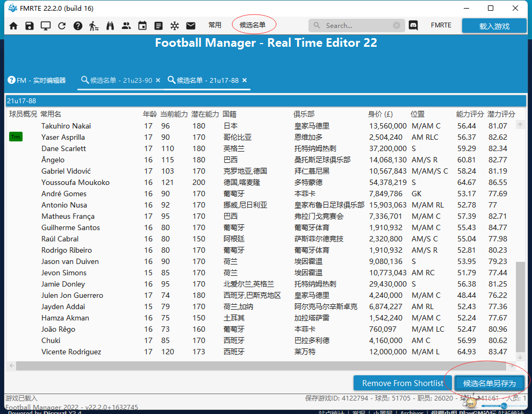Click vertical scrollbar down arrow
532x414 pixels.
tap(520, 357)
